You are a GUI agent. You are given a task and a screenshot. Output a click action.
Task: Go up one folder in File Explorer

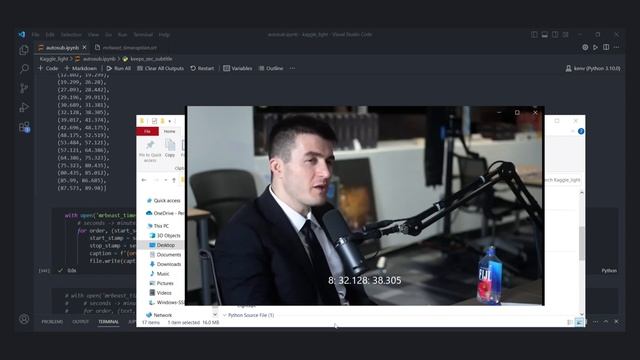[174, 180]
